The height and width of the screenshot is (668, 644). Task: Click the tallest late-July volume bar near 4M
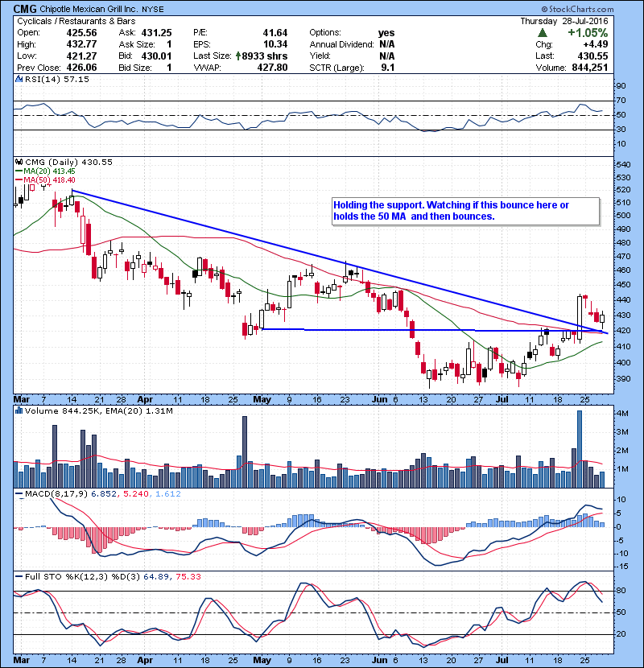580,449
